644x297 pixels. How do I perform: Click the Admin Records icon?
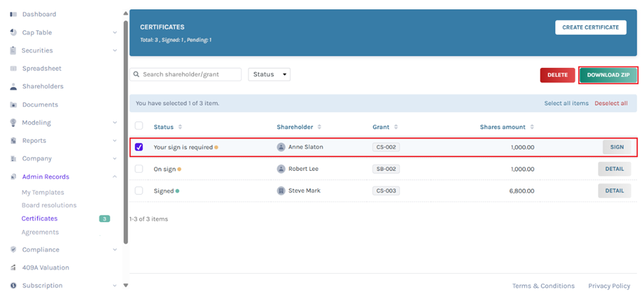(13, 177)
